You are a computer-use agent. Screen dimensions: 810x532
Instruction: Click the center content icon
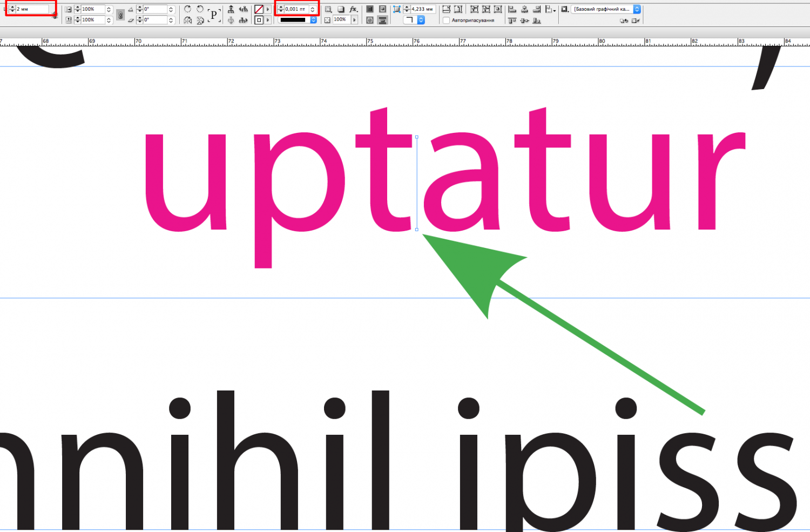point(498,9)
